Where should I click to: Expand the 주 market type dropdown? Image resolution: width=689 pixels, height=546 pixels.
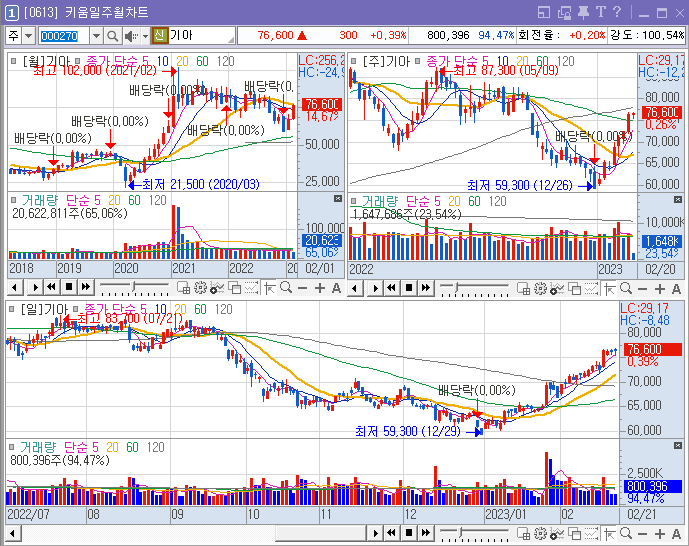click(29, 36)
